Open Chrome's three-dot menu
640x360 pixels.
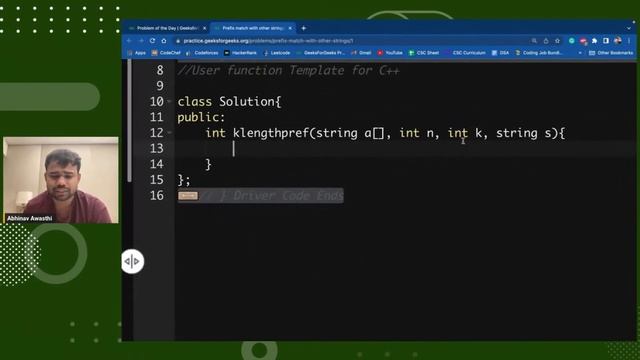coord(629,41)
